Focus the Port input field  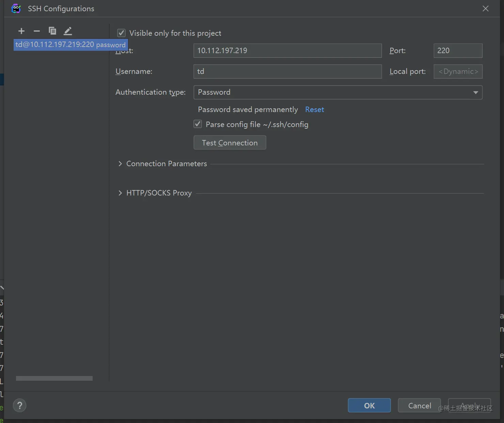click(x=458, y=51)
